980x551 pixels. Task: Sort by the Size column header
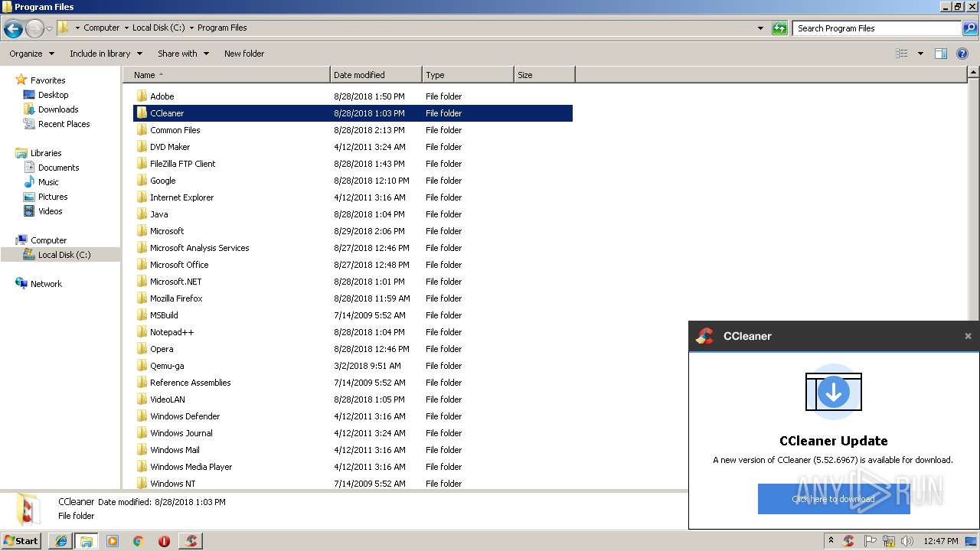coord(544,75)
